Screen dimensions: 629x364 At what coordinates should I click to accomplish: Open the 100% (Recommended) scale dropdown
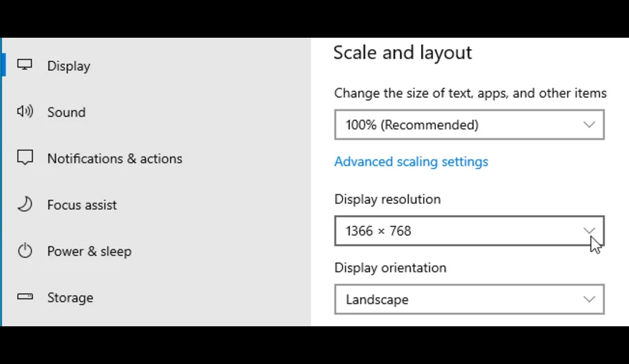(x=469, y=124)
